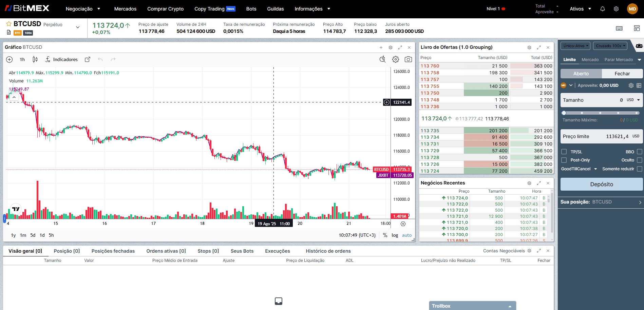This screenshot has height=310, width=644.
Task: Open chart time axis settings icon
Action: (x=403, y=224)
